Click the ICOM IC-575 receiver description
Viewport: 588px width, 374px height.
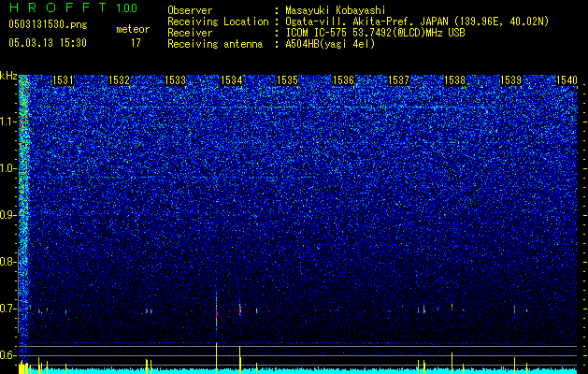point(375,33)
